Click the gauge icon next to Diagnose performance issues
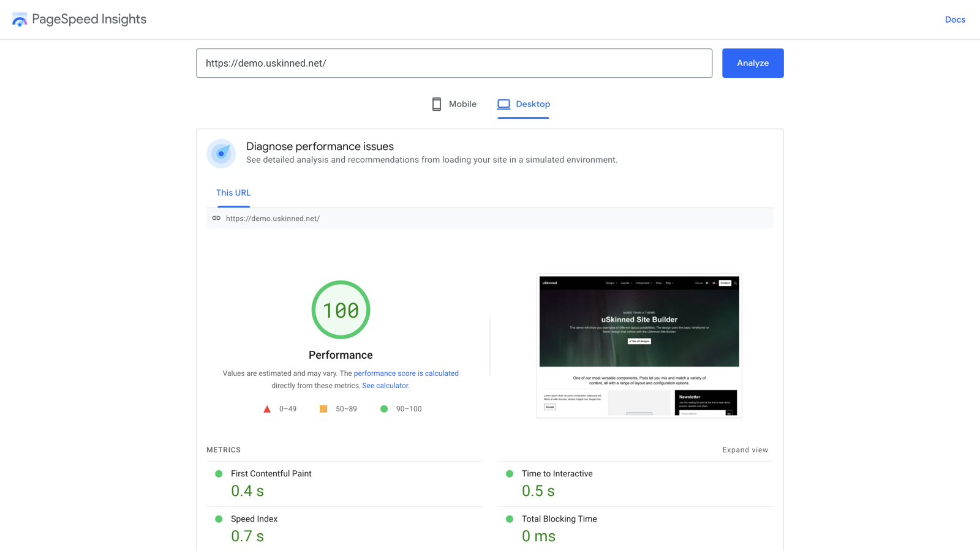980x551 pixels. 221,154
